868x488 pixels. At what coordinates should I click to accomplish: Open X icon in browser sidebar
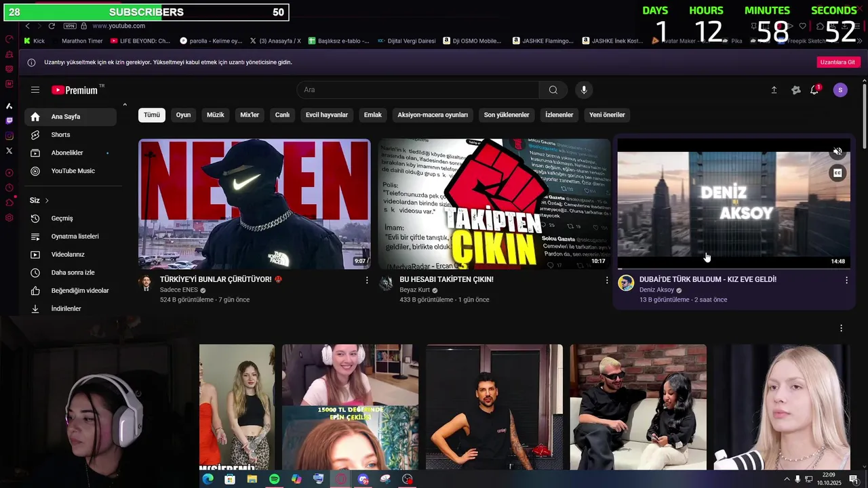[x=9, y=150]
